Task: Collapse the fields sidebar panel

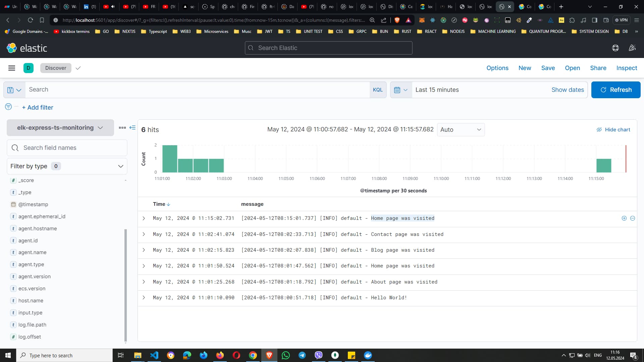Action: [x=132, y=127]
